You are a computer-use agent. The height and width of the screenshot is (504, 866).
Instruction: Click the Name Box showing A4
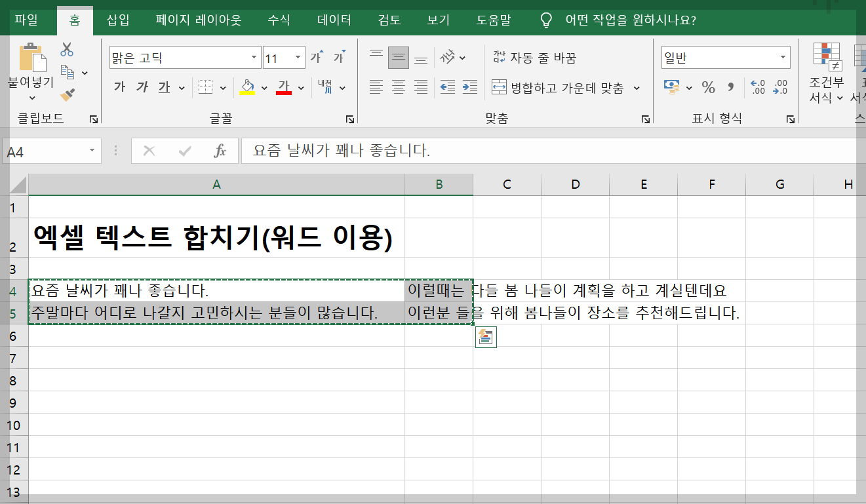46,150
